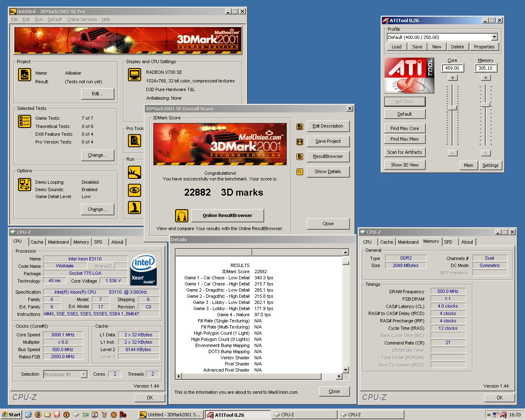Click the Intel Xeon inside logo in CPU-Z
Viewport: 525px width, 420px height.
pyautogui.click(x=143, y=270)
